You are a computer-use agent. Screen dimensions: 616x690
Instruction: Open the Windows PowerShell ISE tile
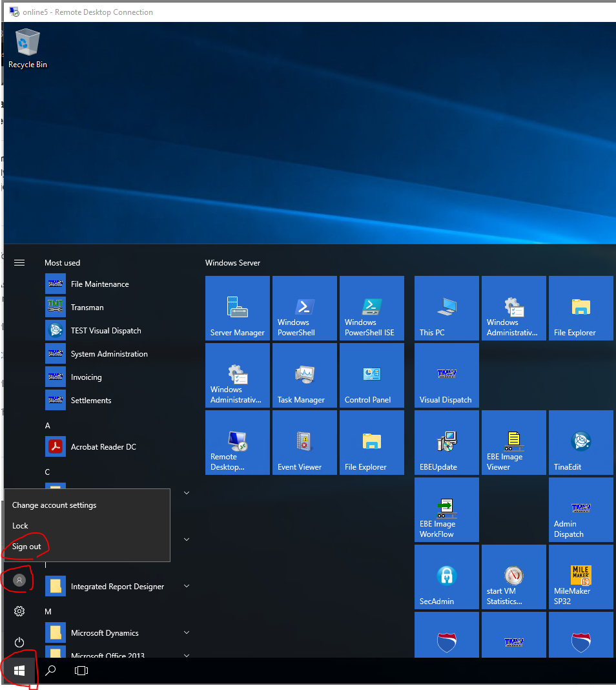tap(372, 308)
